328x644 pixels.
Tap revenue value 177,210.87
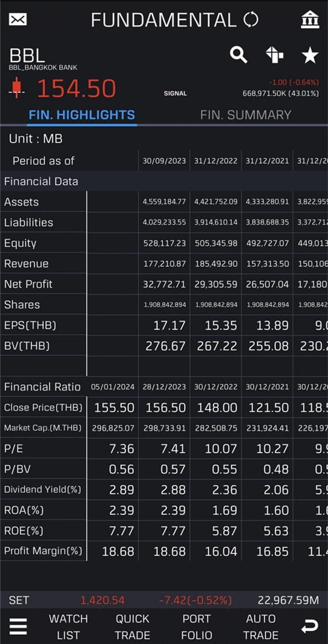tap(165, 264)
